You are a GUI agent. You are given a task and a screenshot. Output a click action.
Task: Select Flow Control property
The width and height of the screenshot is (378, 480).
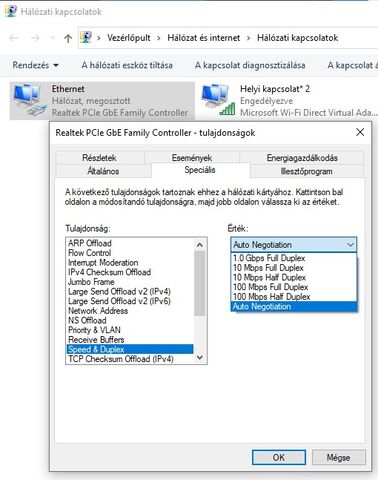[x=130, y=253]
